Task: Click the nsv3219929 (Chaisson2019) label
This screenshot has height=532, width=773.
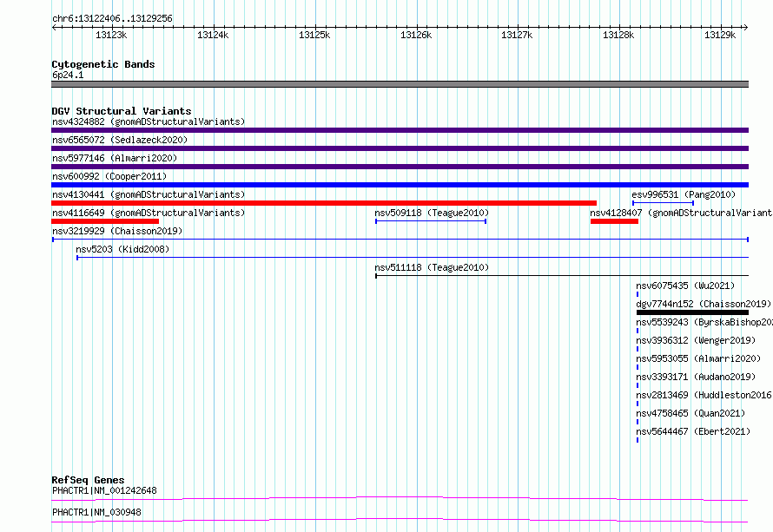Action: tap(117, 231)
